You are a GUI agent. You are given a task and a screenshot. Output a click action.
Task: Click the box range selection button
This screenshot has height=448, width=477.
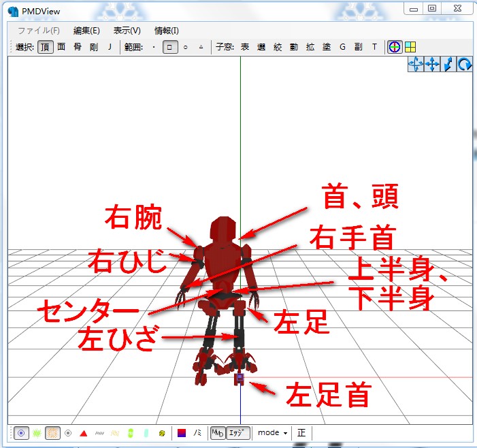pos(169,47)
